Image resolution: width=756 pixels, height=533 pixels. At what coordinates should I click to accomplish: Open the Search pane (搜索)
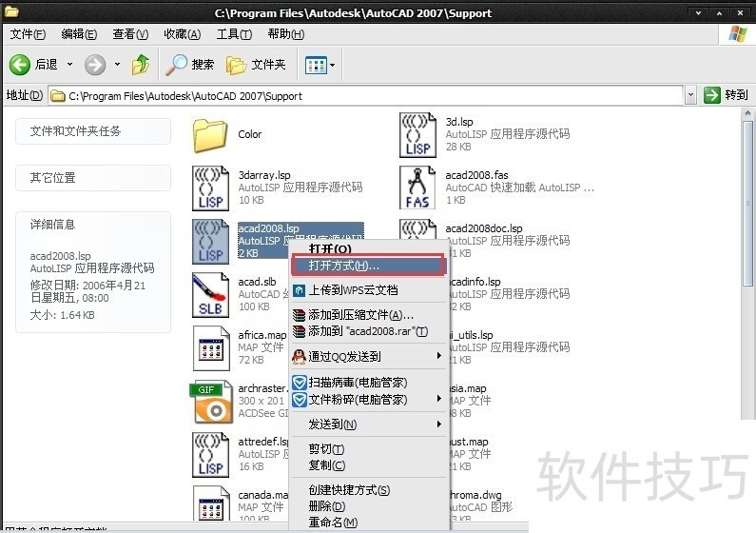pos(190,65)
